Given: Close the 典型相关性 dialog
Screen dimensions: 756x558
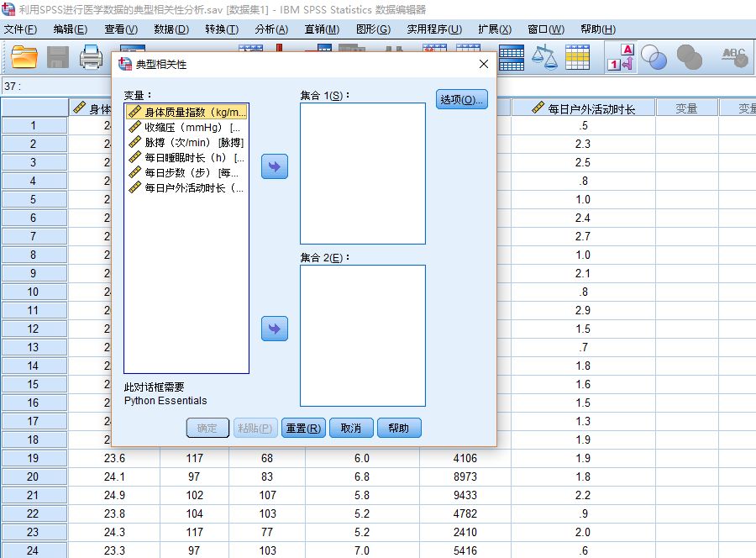Looking at the screenshot, I should coord(484,64).
